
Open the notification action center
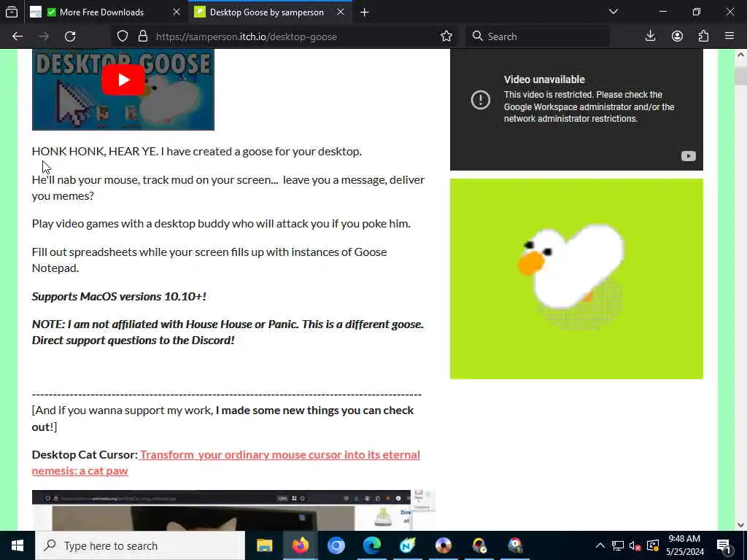[x=724, y=545]
